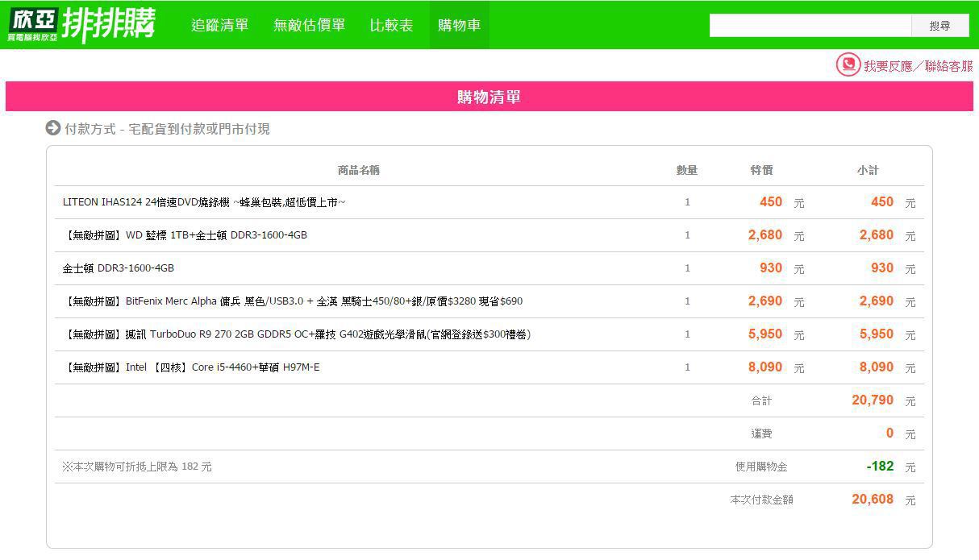Screen dimensions: 979x560
Task: Click the 運費 shipping fee label
Action: pos(761,433)
